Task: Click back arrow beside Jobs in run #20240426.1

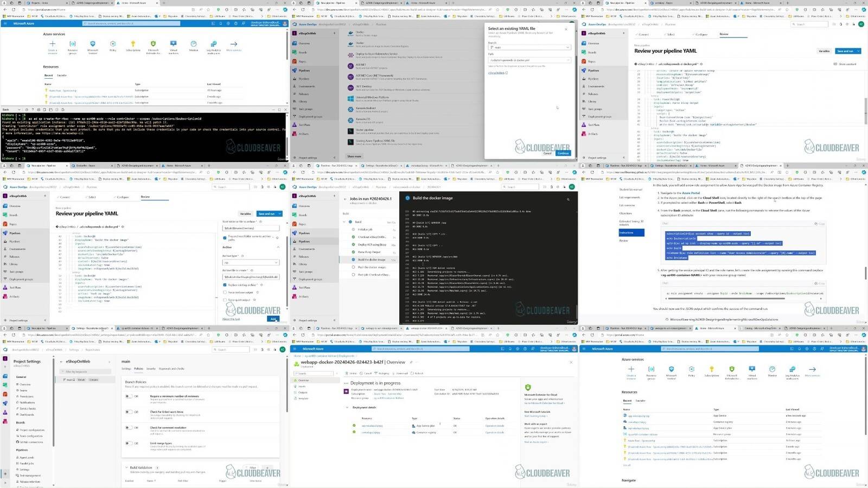Action: pyautogui.click(x=346, y=199)
